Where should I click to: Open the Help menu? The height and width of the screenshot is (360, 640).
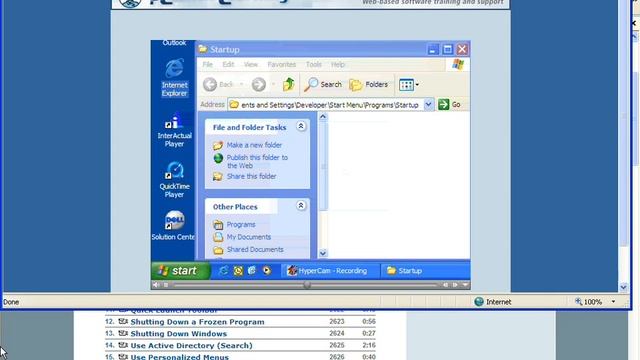tap(338, 64)
